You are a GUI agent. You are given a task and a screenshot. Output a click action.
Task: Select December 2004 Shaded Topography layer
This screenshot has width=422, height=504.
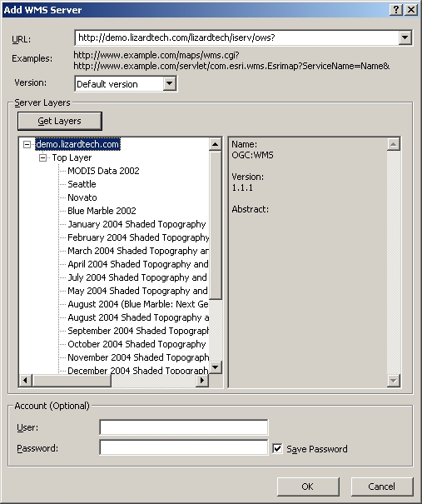[138, 370]
